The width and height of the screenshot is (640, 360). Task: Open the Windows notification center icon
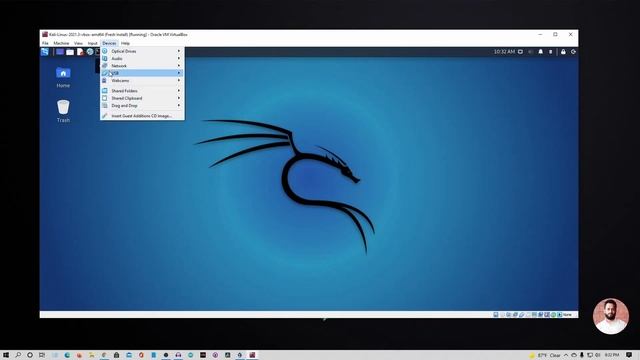[x=629, y=355]
